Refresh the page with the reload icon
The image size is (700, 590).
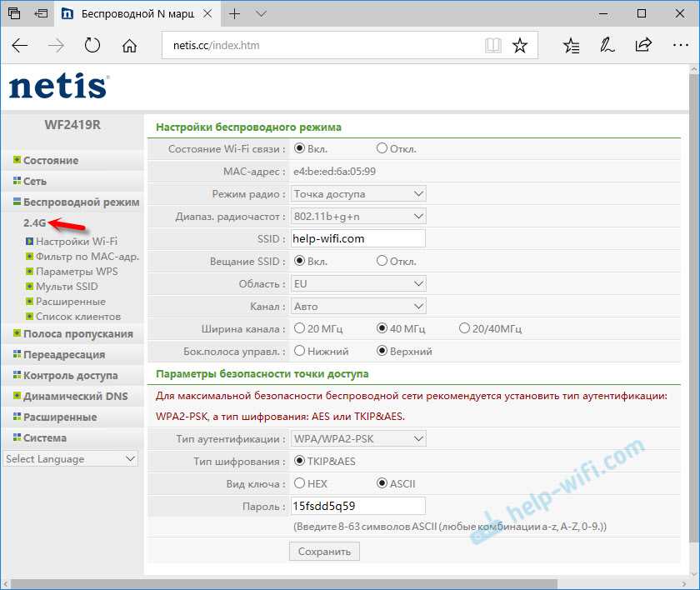[x=92, y=45]
